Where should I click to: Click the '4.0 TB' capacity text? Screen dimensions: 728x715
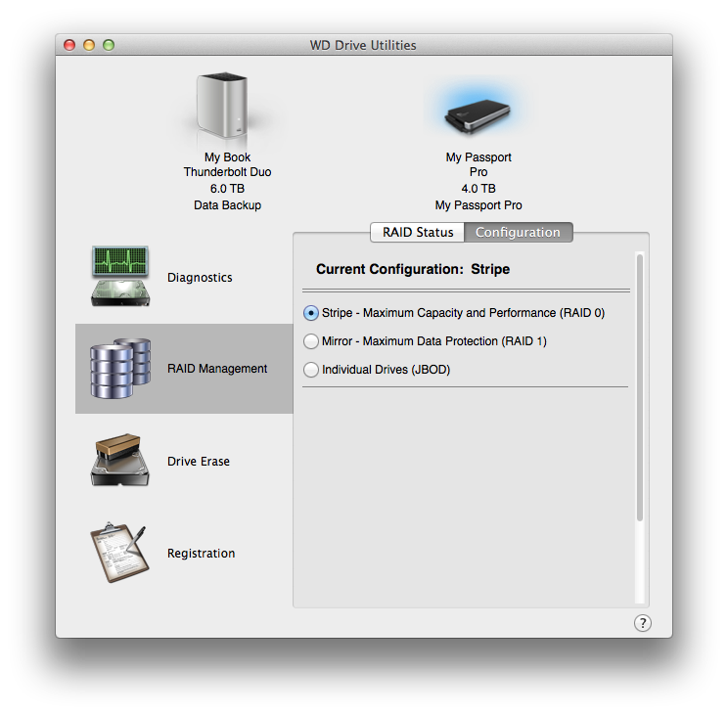tap(478, 189)
